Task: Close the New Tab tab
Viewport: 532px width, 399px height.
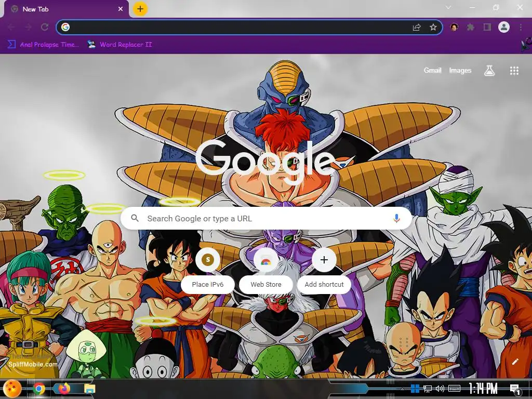Action: [x=121, y=9]
